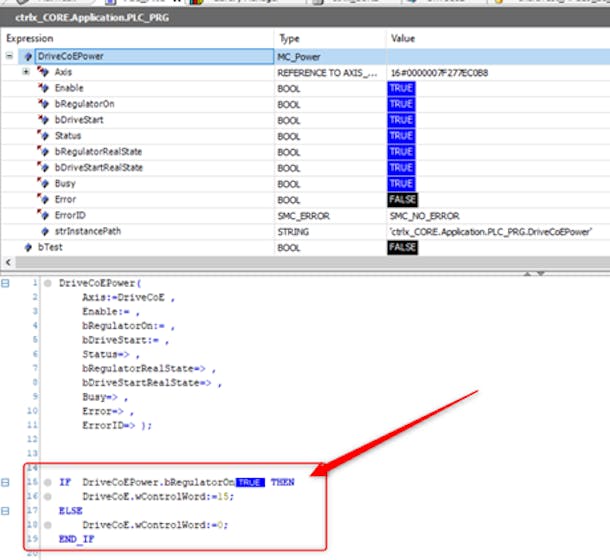Select the bDriveStart row name

coord(79,120)
